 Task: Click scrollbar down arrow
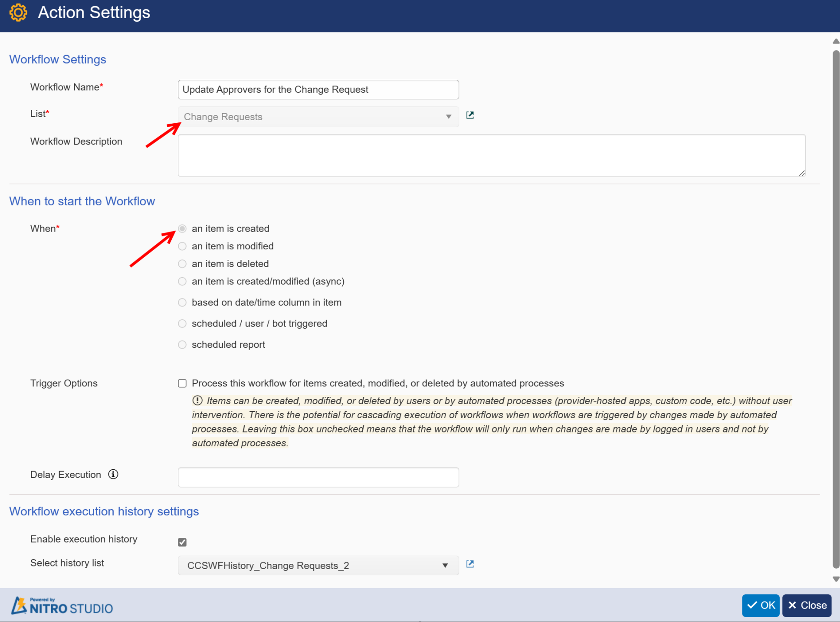point(836,579)
